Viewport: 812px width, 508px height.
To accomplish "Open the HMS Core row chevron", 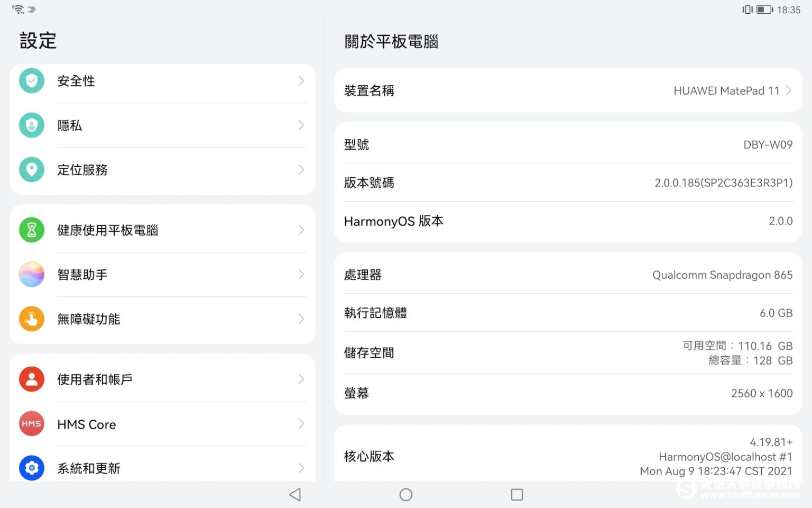I will 301,424.
